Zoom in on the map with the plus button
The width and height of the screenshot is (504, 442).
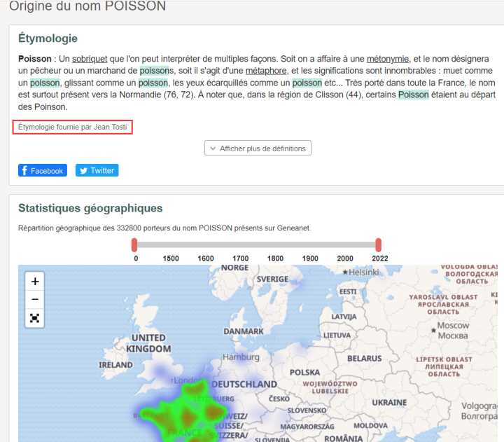35,282
